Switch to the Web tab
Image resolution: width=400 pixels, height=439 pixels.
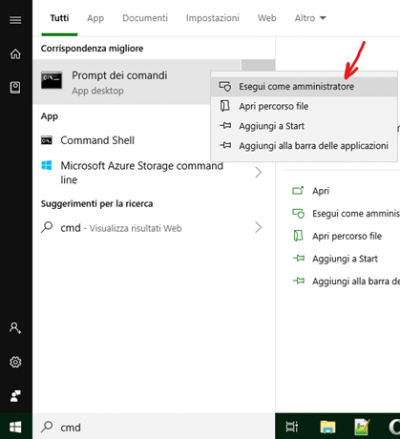tap(267, 18)
